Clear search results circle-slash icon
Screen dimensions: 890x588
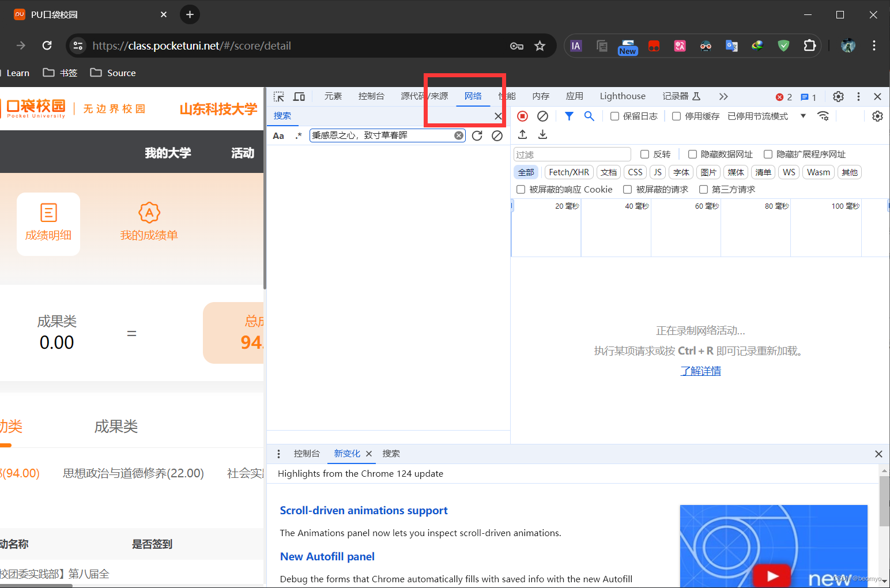click(497, 135)
